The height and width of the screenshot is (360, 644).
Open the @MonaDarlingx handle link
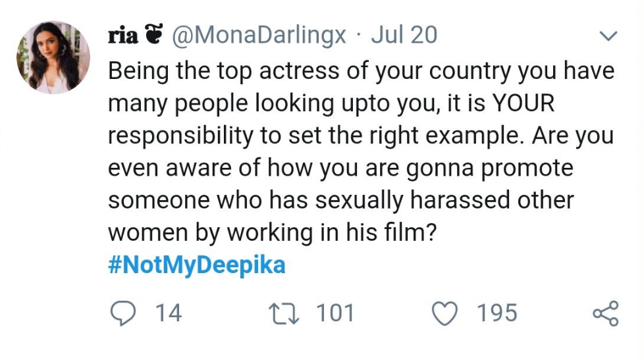[x=259, y=36]
